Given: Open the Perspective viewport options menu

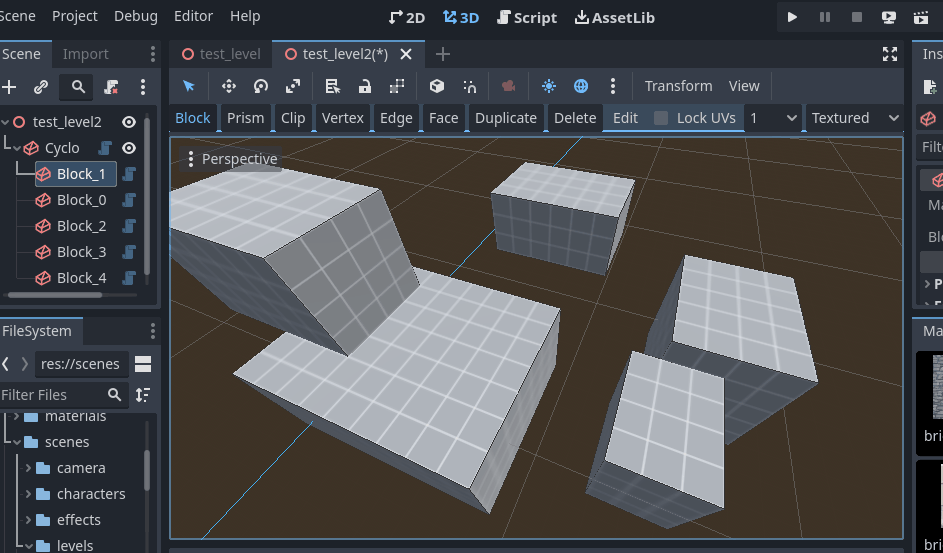Looking at the screenshot, I should click(232, 159).
